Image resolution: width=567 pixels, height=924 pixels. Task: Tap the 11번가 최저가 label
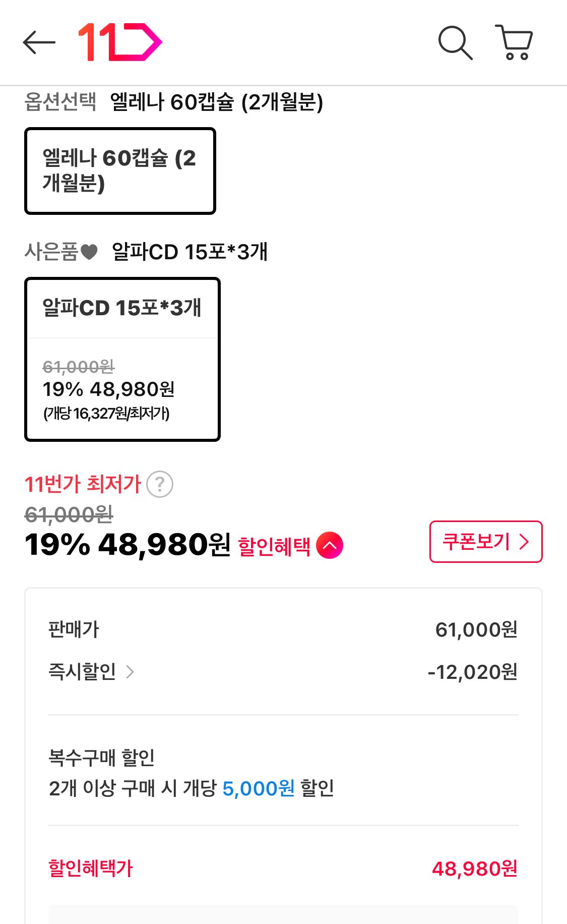[83, 484]
